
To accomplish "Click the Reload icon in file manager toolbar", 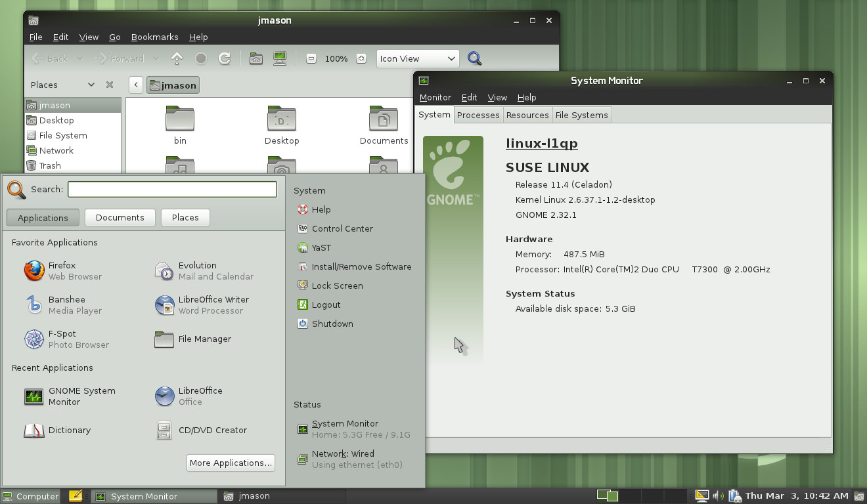I will point(225,58).
